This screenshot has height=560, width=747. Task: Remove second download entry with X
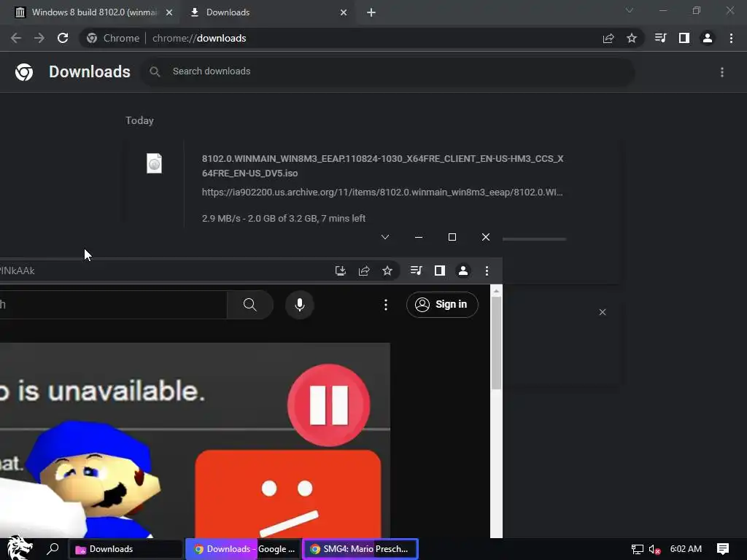pyautogui.click(x=603, y=312)
